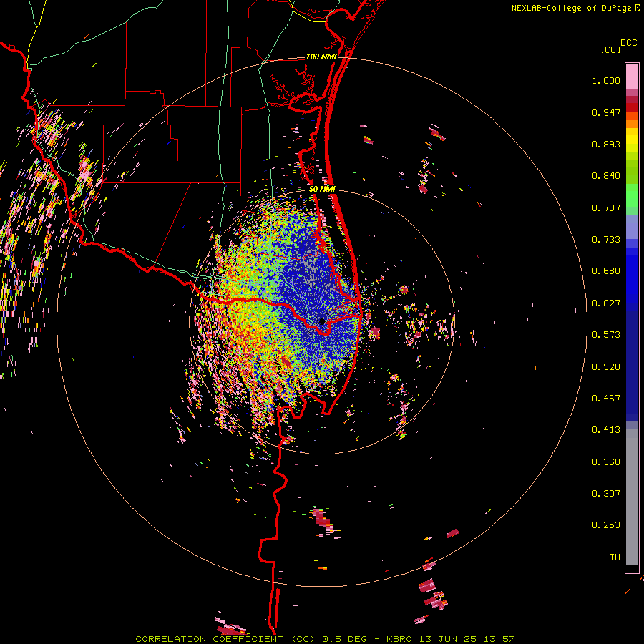The width and height of the screenshot is (644, 644).
Task: Click the 0.573 color bar value
Action: [x=606, y=335]
